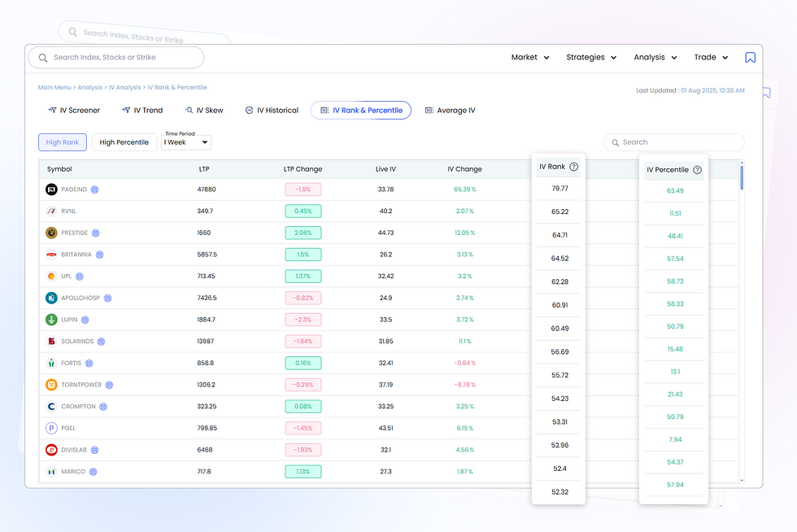Expand the Market menu
797x532 pixels.
pos(530,58)
